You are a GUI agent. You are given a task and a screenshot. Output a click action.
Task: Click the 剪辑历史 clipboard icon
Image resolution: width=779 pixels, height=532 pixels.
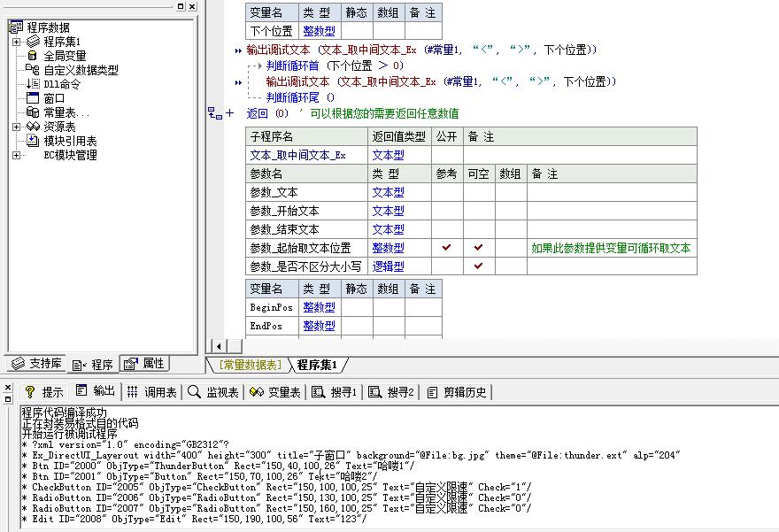(432, 392)
